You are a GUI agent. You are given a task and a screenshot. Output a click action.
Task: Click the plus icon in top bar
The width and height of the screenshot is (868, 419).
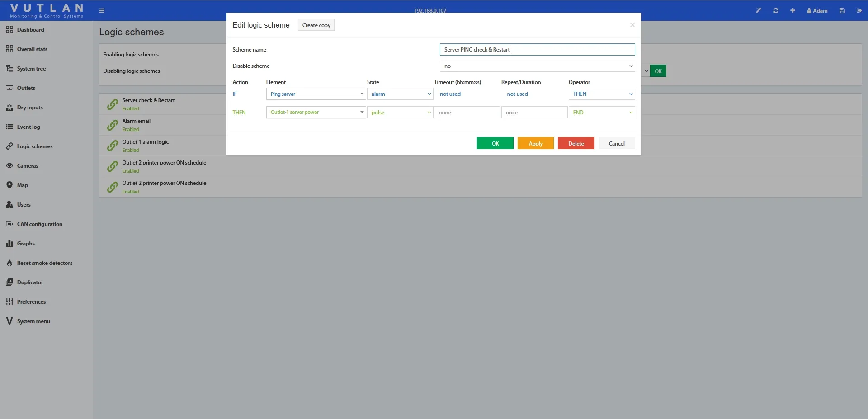pos(793,10)
